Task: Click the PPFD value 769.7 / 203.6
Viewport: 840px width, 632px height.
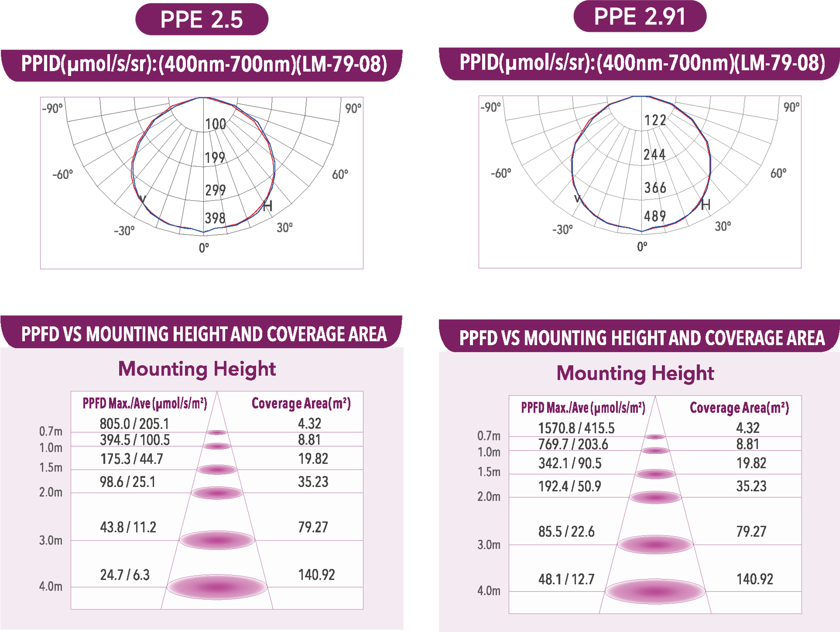Action: pos(573,444)
